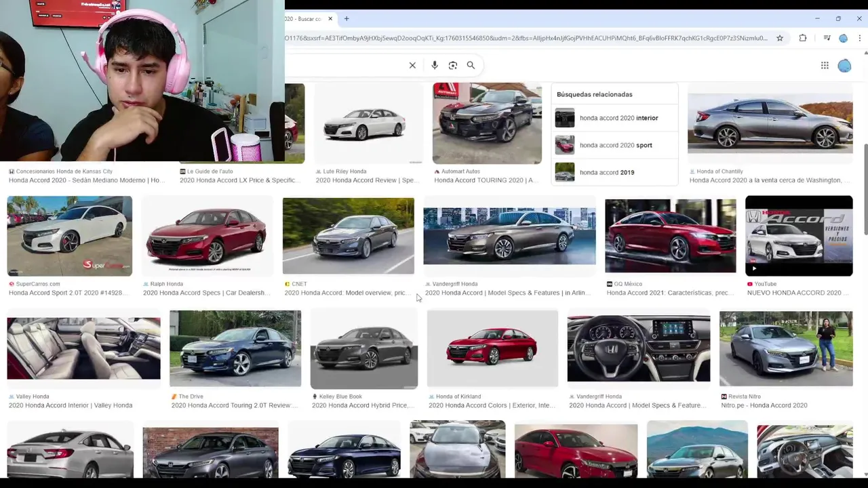Viewport: 868px width, 488px height.
Task: Click 'Honda Accord 2020 - Sedán Mediano Moderno' title
Action: point(86,180)
